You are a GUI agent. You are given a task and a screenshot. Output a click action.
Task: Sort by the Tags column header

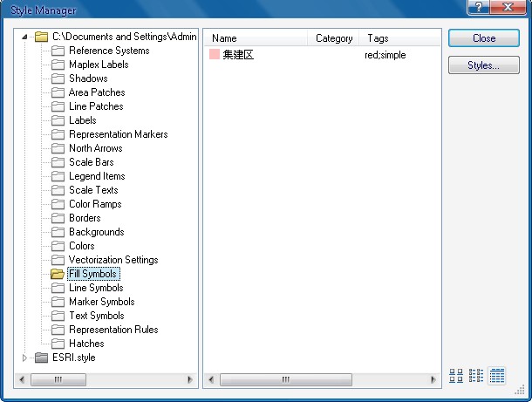(x=399, y=38)
